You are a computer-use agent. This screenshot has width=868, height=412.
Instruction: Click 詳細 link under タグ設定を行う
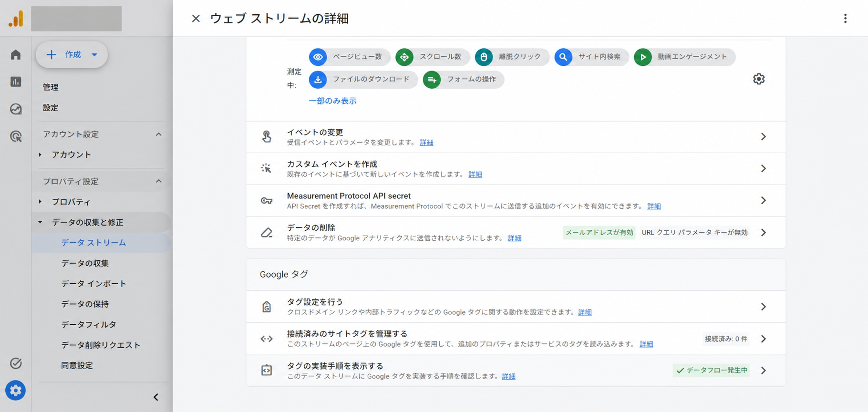point(585,312)
